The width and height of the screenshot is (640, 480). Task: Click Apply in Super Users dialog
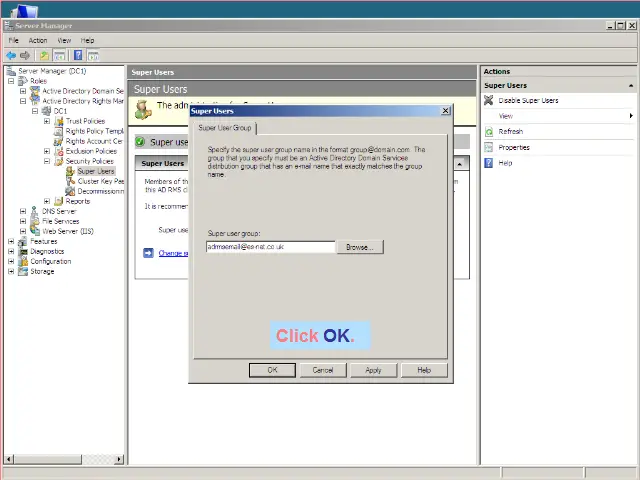373,370
